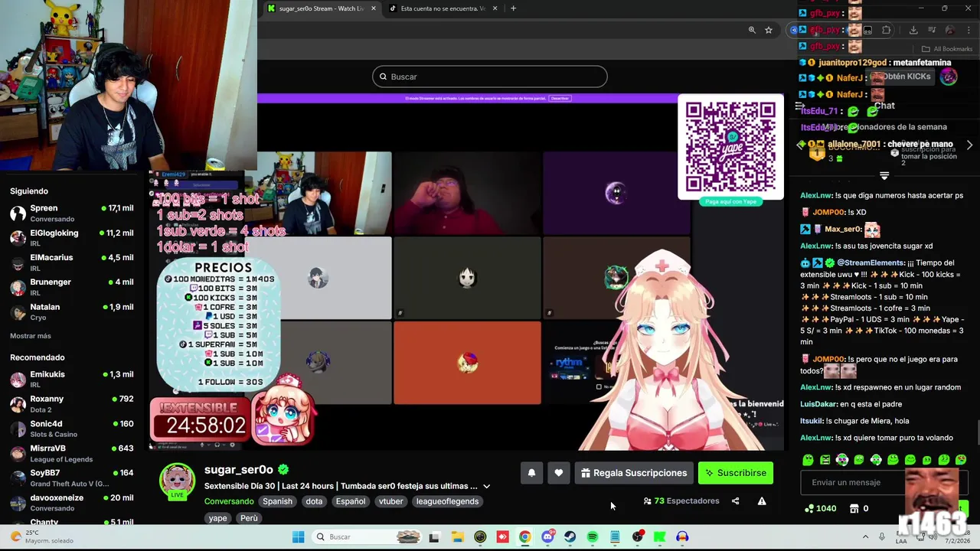This screenshot has width=980, height=551.
Task: Follow the channel with the heart icon
Action: coord(559,473)
